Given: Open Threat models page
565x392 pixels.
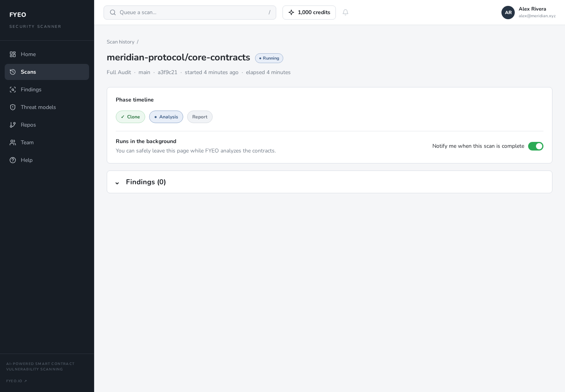Looking at the screenshot, I should pyautogui.click(x=47, y=107).
